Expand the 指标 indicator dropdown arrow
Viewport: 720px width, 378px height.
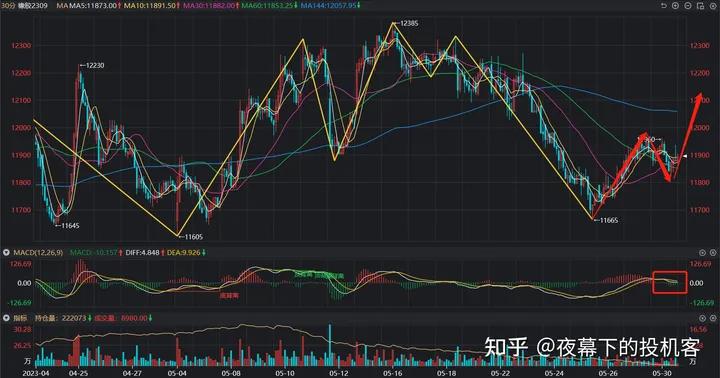click(6, 318)
